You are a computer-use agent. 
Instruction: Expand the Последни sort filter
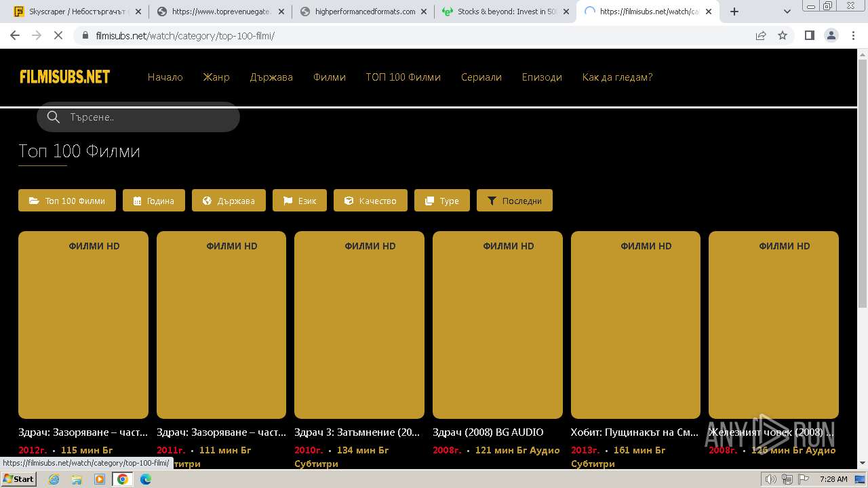pos(515,201)
